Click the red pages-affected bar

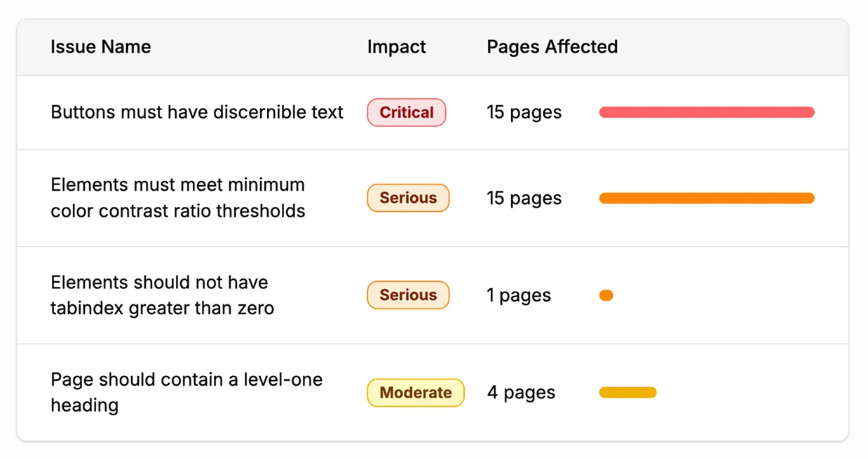point(706,112)
